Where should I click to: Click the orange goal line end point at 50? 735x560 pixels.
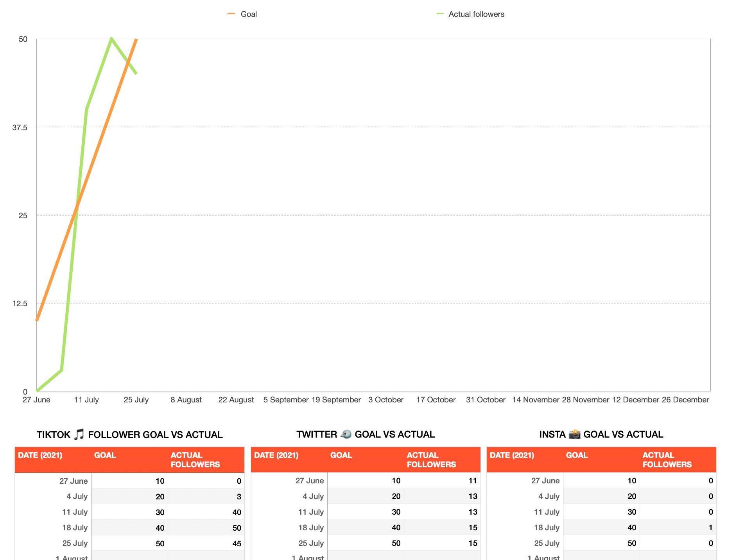click(136, 39)
